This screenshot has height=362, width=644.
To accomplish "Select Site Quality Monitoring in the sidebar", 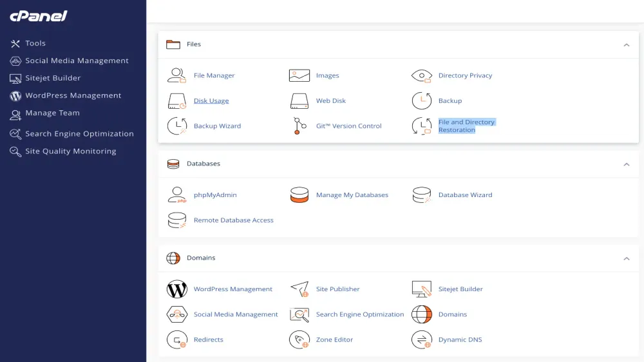I will (71, 151).
